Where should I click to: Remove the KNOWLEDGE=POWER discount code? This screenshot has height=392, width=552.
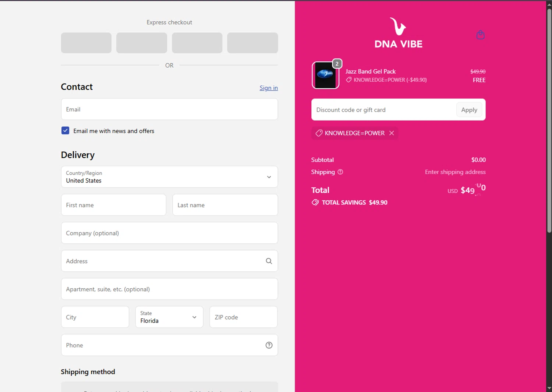point(392,133)
